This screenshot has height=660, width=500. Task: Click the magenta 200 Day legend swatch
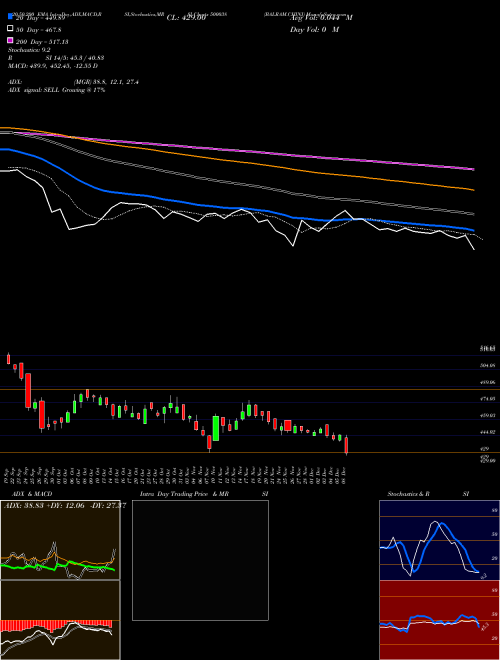[x=10, y=40]
